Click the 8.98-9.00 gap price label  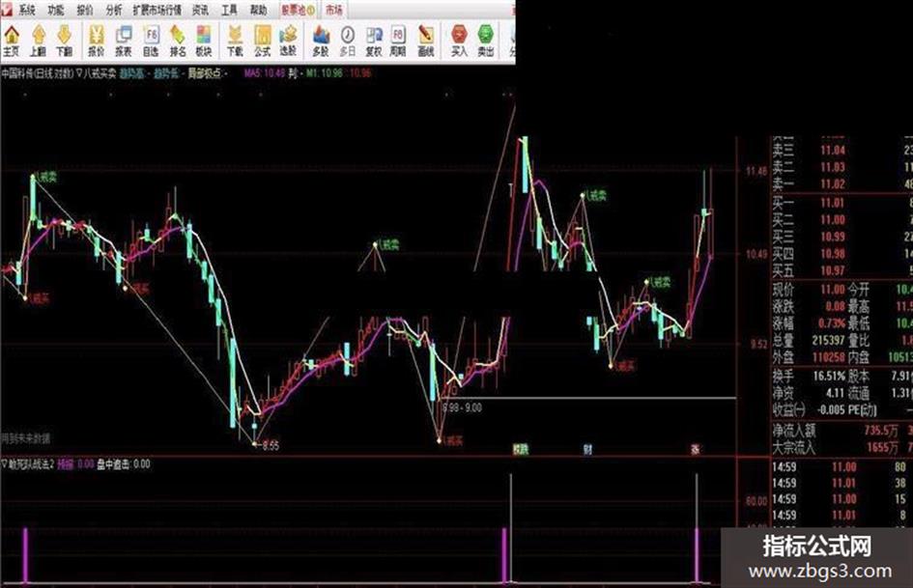tap(463, 407)
